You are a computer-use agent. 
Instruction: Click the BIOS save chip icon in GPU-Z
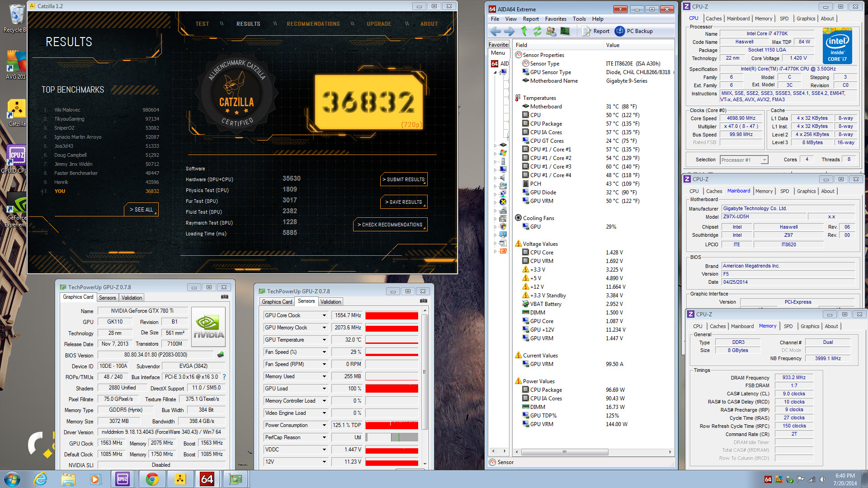point(221,355)
